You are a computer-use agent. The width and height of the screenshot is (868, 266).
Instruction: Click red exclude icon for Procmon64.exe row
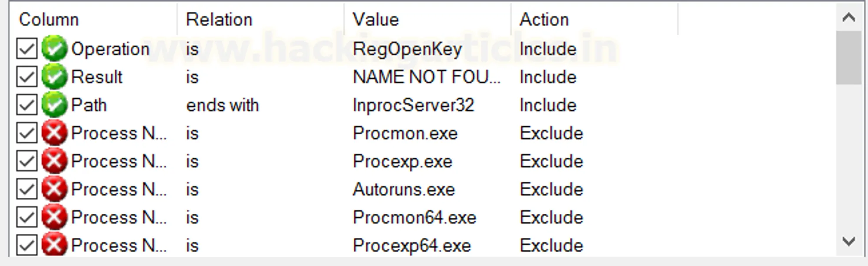tap(54, 217)
